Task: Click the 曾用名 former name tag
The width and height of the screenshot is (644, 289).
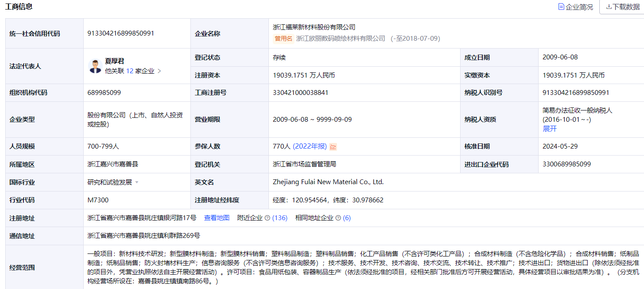Action: (x=284, y=39)
